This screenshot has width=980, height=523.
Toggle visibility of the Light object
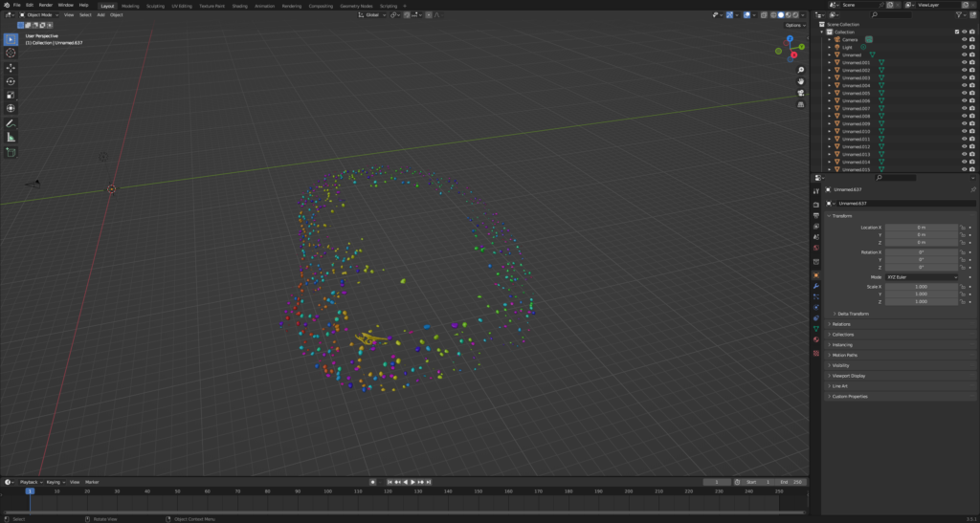(963, 47)
